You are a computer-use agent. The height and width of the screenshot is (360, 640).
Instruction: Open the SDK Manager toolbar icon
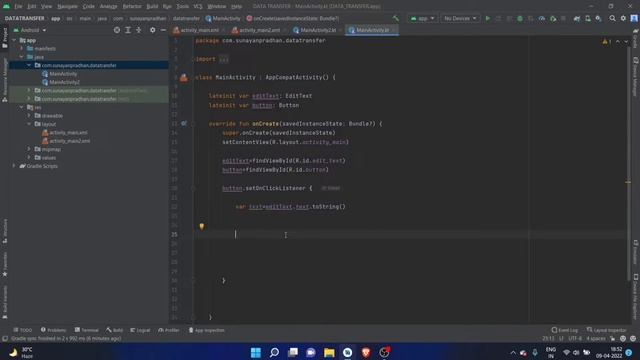pos(598,18)
